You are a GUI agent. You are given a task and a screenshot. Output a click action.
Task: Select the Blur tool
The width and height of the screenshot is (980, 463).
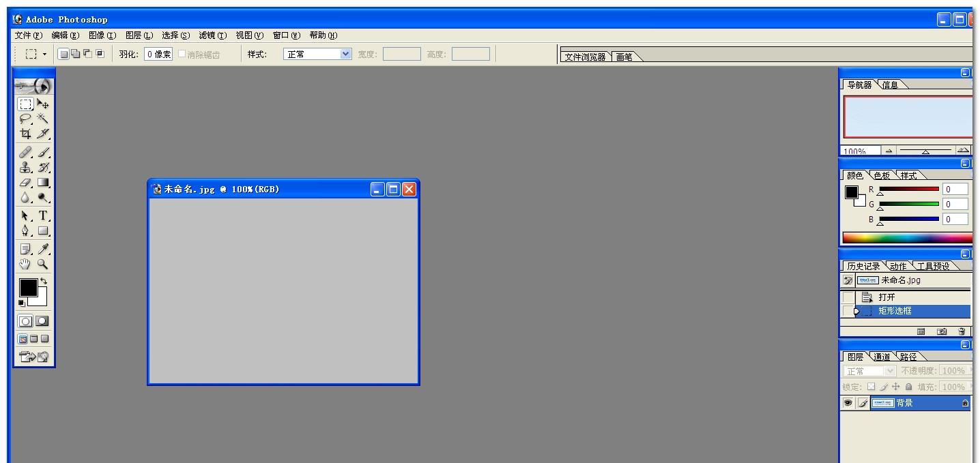point(25,198)
